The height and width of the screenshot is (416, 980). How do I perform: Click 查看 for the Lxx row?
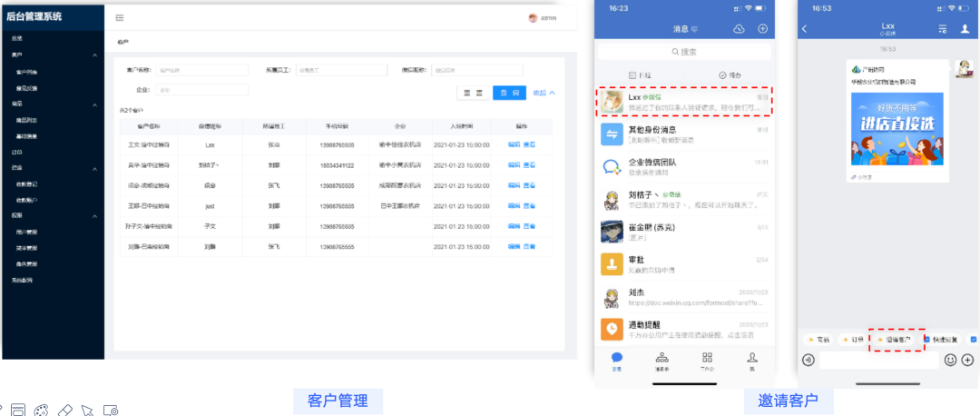[529, 144]
